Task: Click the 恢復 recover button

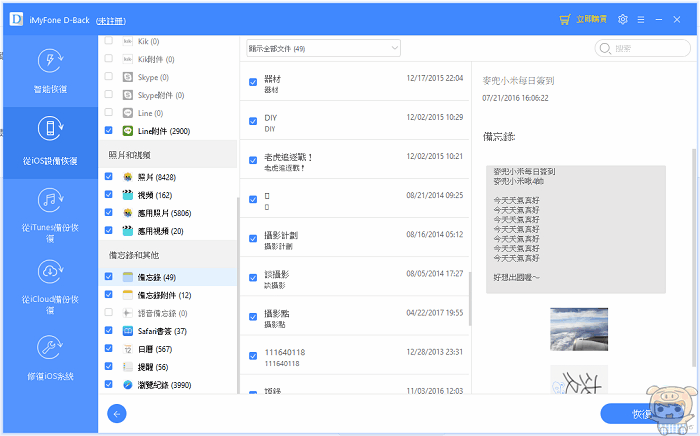Action: click(642, 414)
